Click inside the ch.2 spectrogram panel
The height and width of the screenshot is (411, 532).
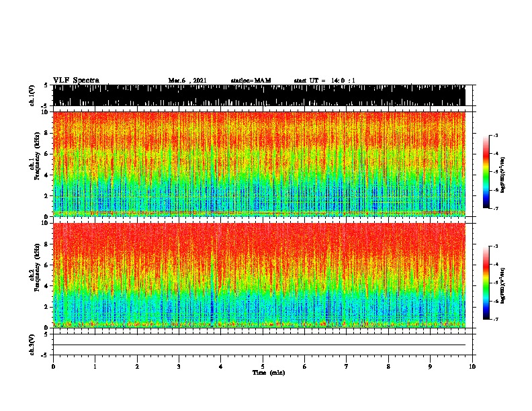pos(259,275)
